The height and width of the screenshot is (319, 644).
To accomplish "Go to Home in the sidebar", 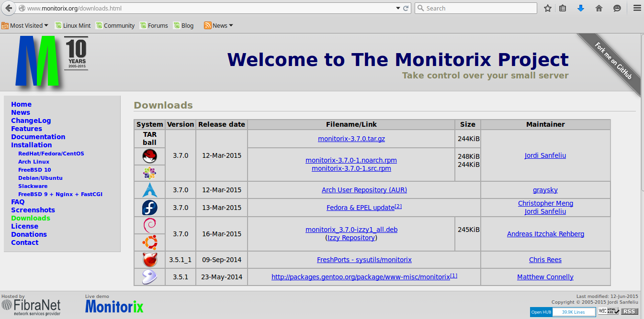I will tap(21, 104).
